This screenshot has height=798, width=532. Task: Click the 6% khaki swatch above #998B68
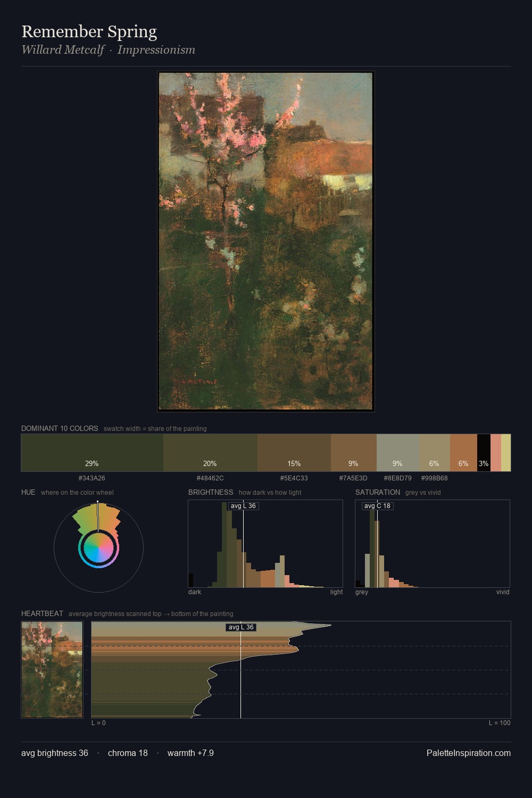click(435, 453)
